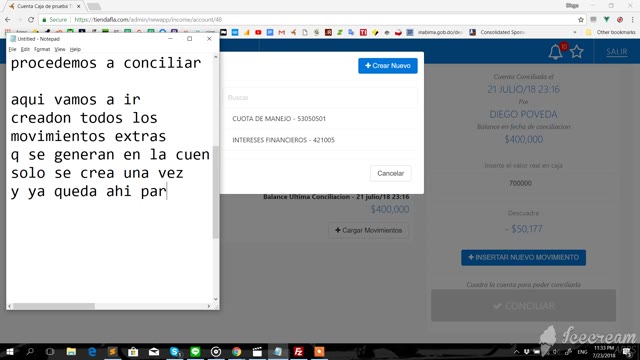Launch File Explorer from taskbar
This screenshot has width=640, height=360.
71,351
